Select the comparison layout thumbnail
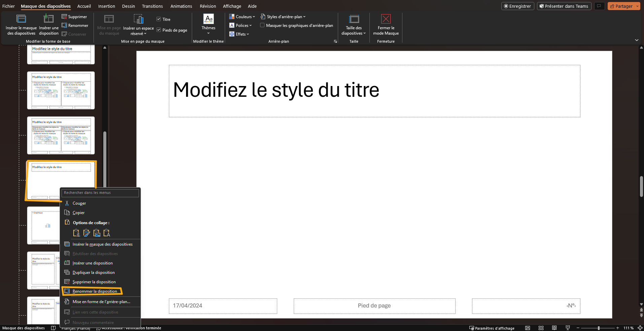This screenshot has height=331, width=644. coord(61,135)
